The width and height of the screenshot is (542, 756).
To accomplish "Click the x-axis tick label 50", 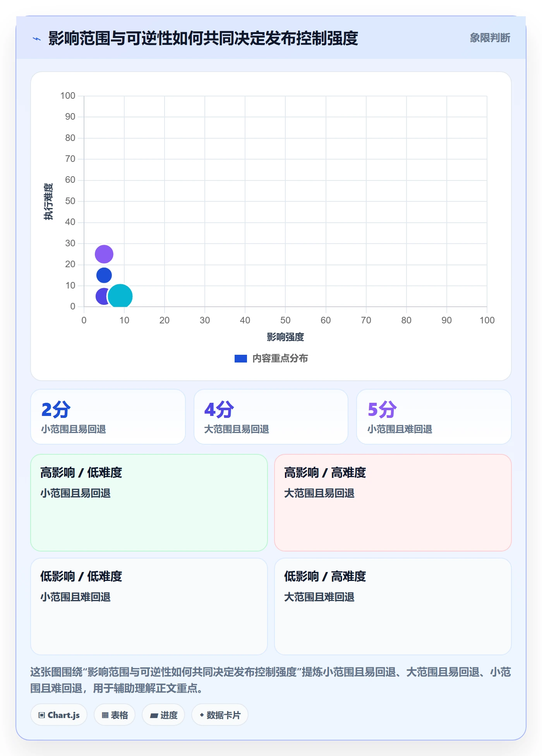I will tap(285, 320).
